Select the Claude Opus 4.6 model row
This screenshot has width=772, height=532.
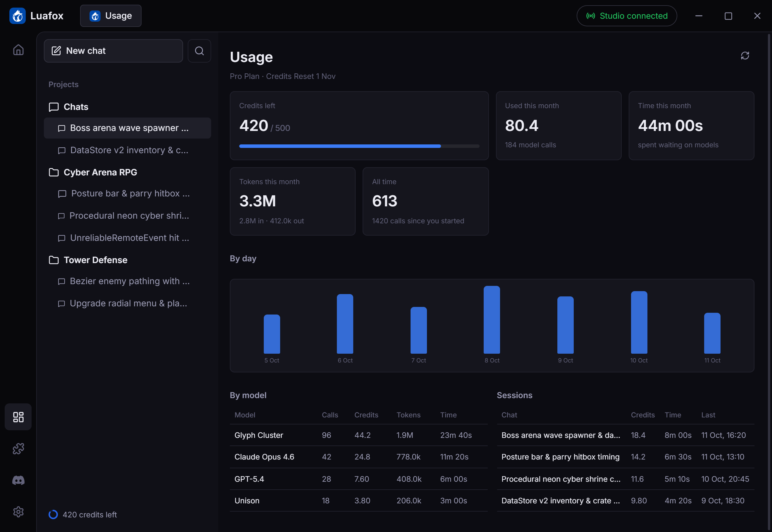359,457
